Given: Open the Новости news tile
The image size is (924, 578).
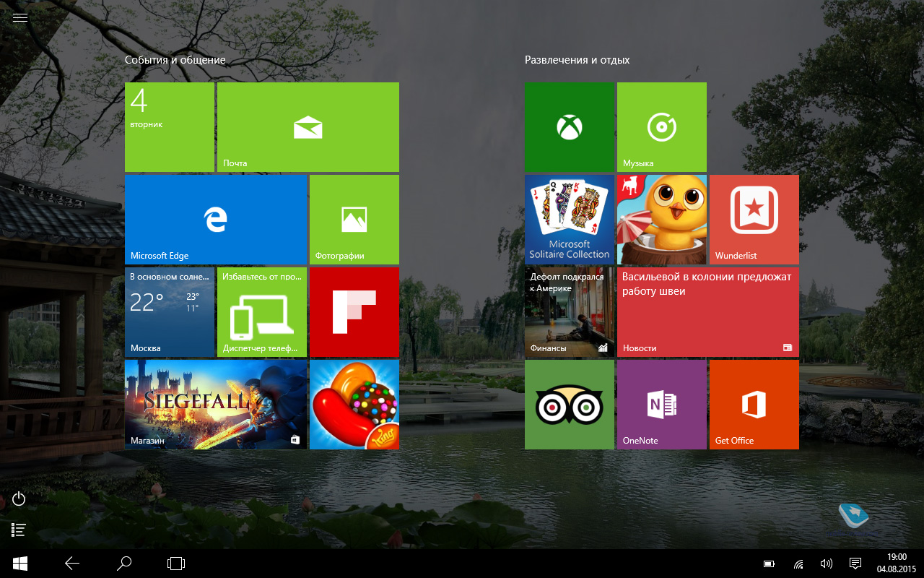Looking at the screenshot, I should pyautogui.click(x=708, y=312).
